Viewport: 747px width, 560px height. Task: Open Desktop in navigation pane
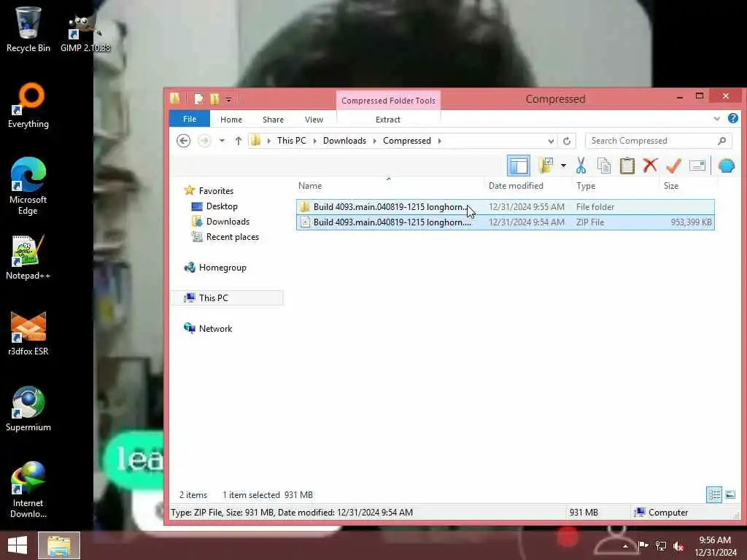pyautogui.click(x=222, y=206)
